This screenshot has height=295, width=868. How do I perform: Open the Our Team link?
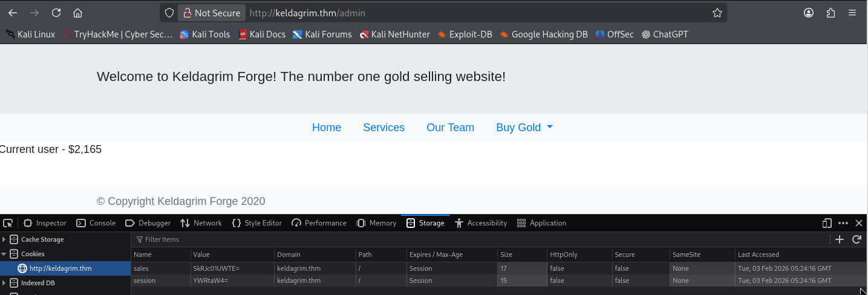point(450,128)
